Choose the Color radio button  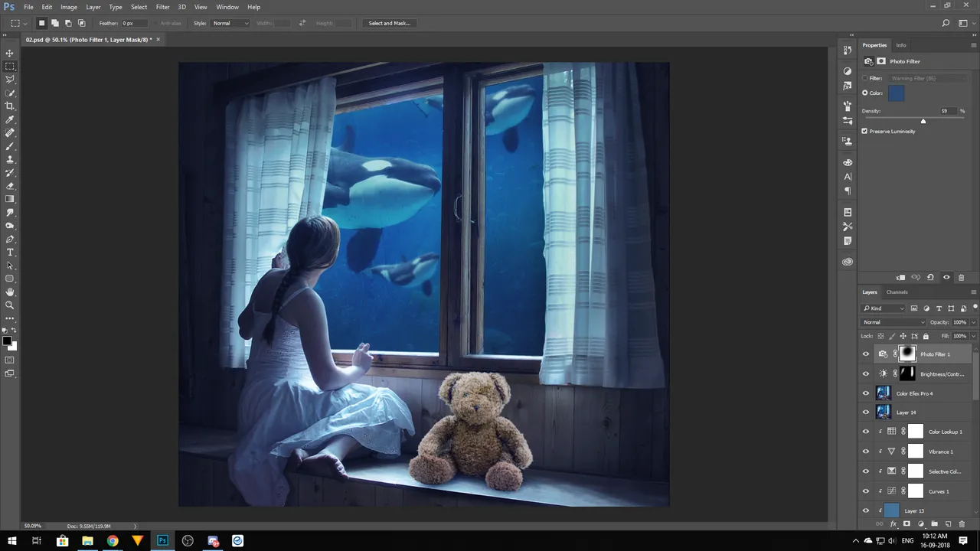point(865,93)
